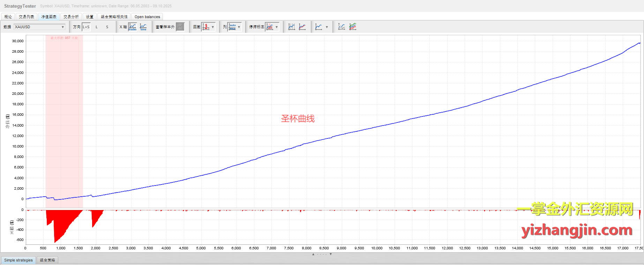Select short-only S direction
Viewport: 644px width, 265px height.
tap(107, 27)
